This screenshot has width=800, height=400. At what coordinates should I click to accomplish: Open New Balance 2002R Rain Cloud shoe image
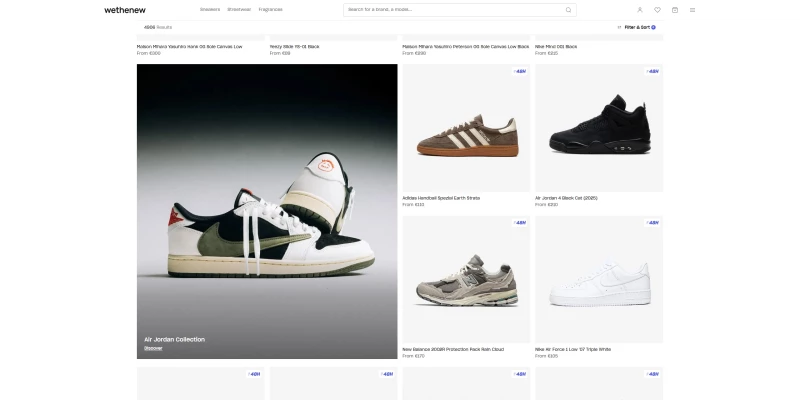[466, 280]
